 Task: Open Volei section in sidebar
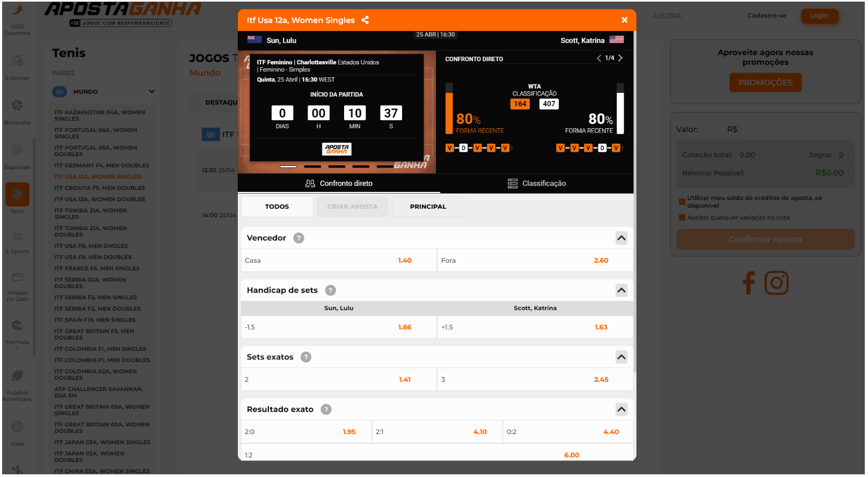(17, 434)
